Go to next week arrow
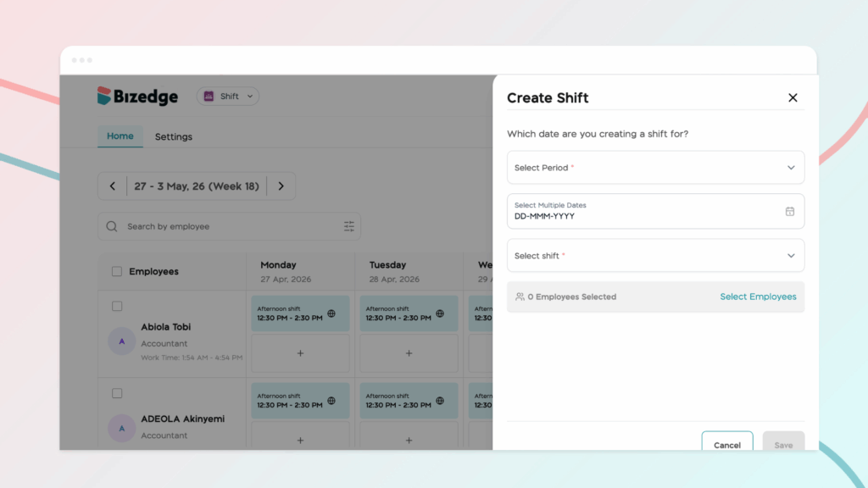This screenshot has height=488, width=868. point(281,186)
